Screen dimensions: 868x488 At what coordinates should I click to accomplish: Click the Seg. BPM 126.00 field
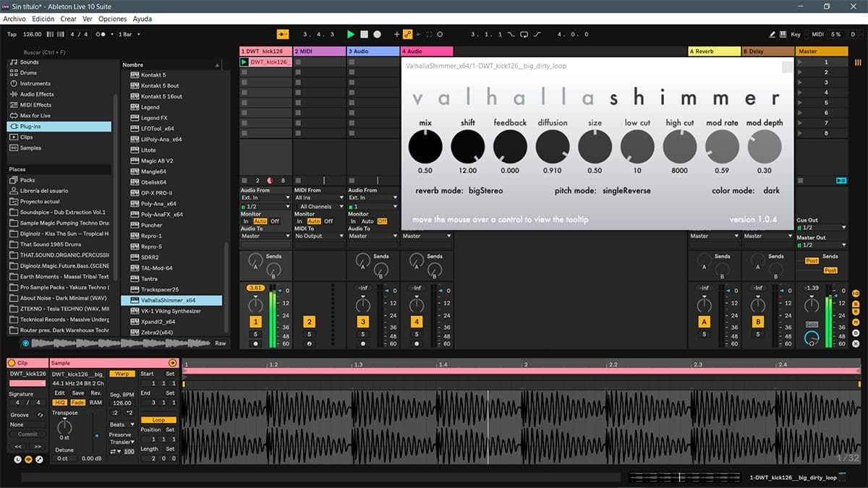pos(122,403)
